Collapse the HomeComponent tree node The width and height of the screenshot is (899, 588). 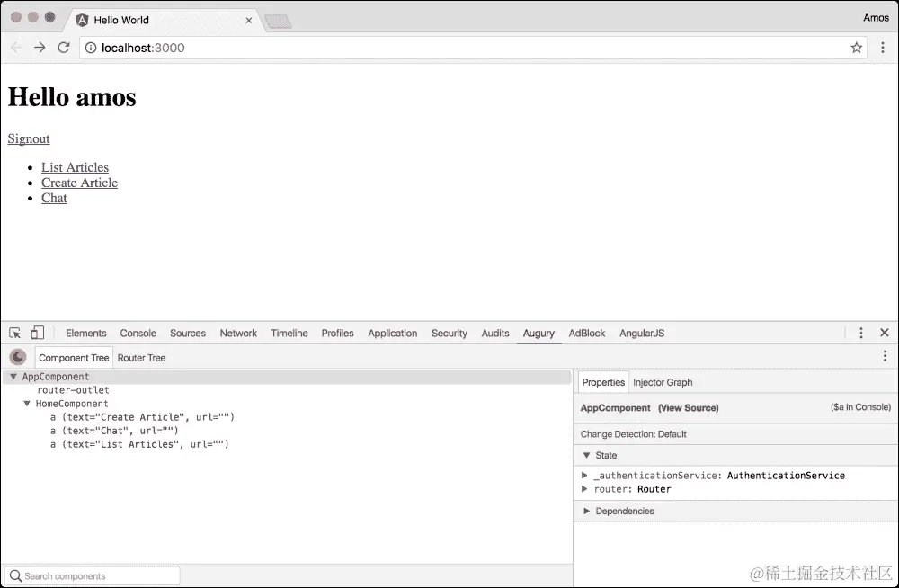26,404
